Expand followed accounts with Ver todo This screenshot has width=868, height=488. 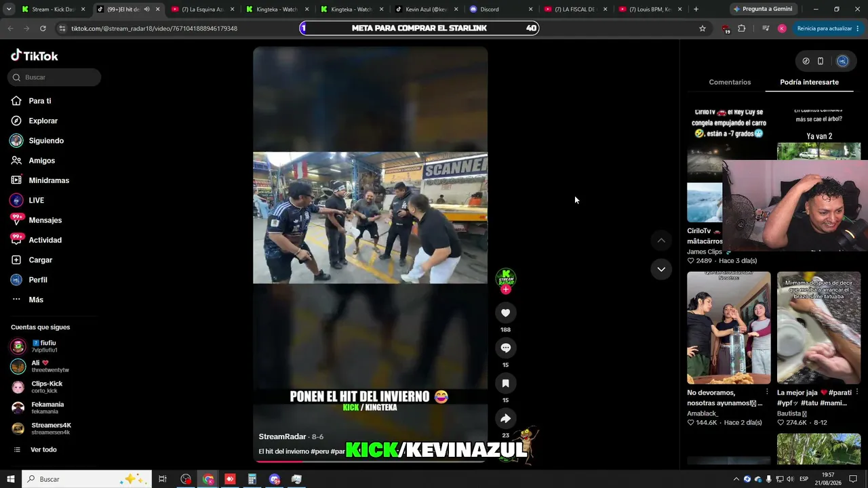(x=43, y=449)
